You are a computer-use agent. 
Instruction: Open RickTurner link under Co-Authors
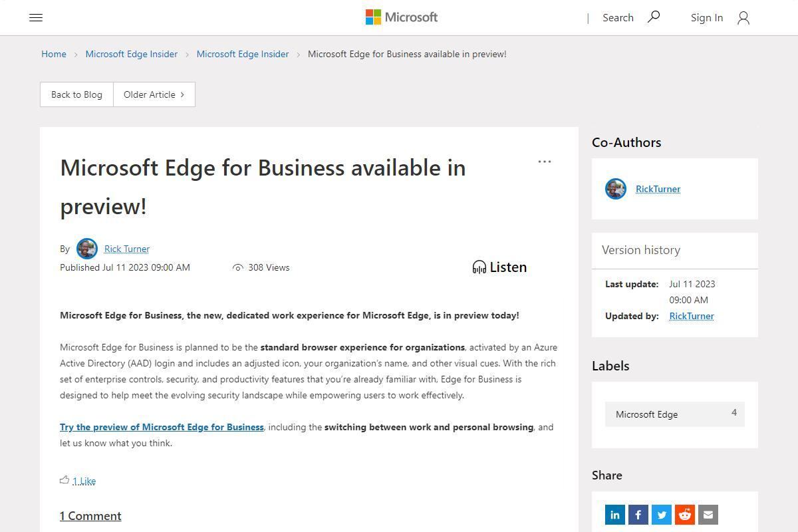(658, 189)
